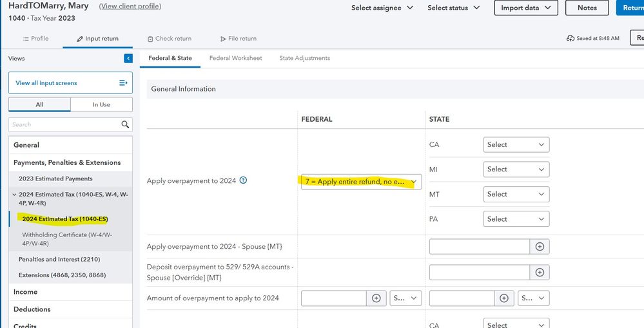This screenshot has width=644, height=328.
Task: Collapse the Views panel with blue arrow
Action: [128, 59]
